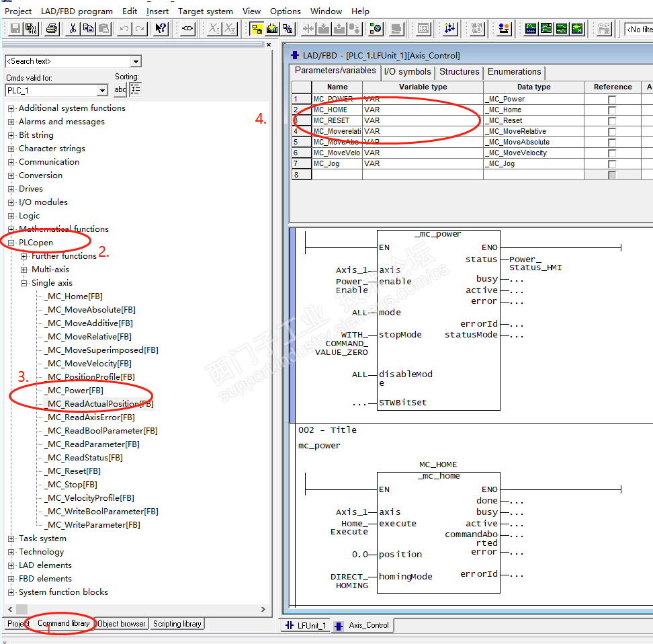Click the Cut scissors icon
The width and height of the screenshot is (653, 644).
(x=73, y=29)
